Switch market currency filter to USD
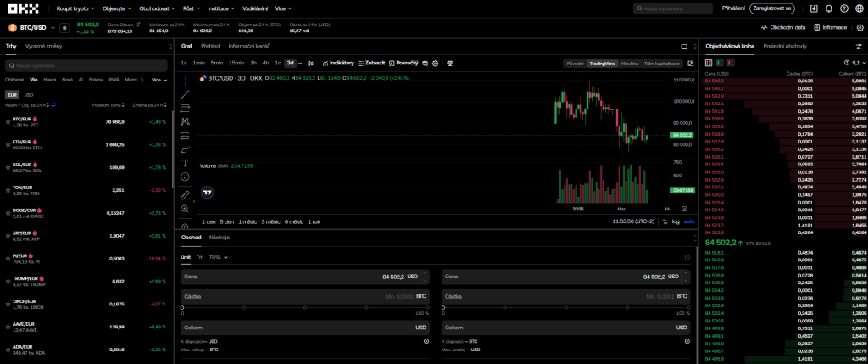This screenshot has width=868, height=364. click(28, 95)
